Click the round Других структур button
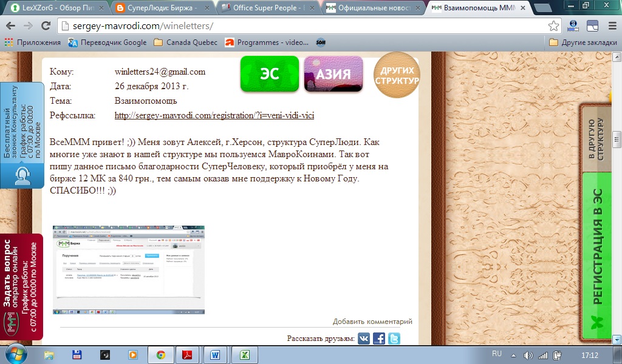Image resolution: width=622 pixels, height=364 pixels. click(397, 75)
